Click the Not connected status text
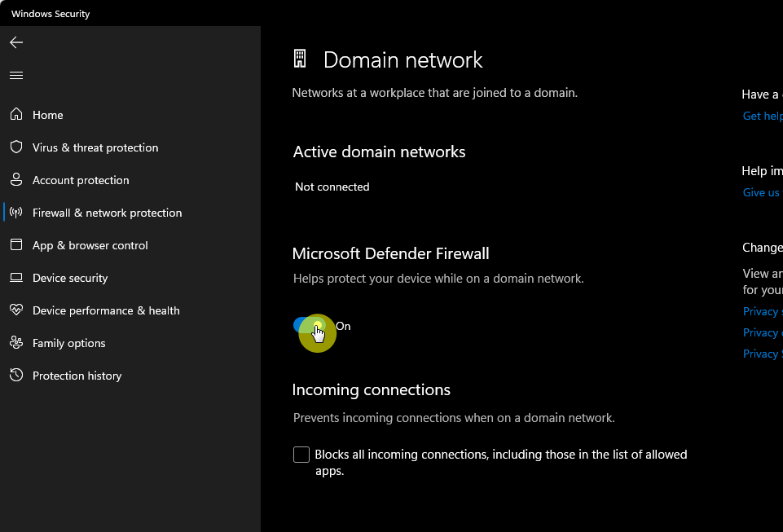Screen dimensions: 783x532 coord(332,187)
